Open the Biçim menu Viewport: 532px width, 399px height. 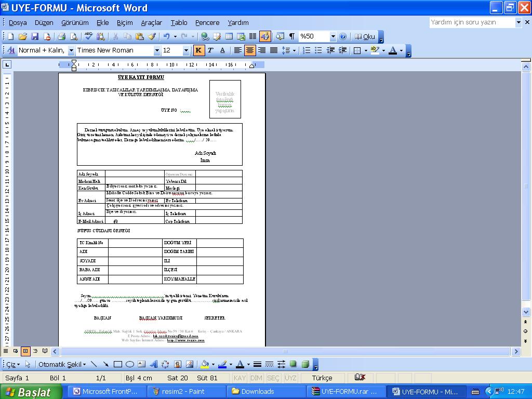pyautogui.click(x=125, y=23)
